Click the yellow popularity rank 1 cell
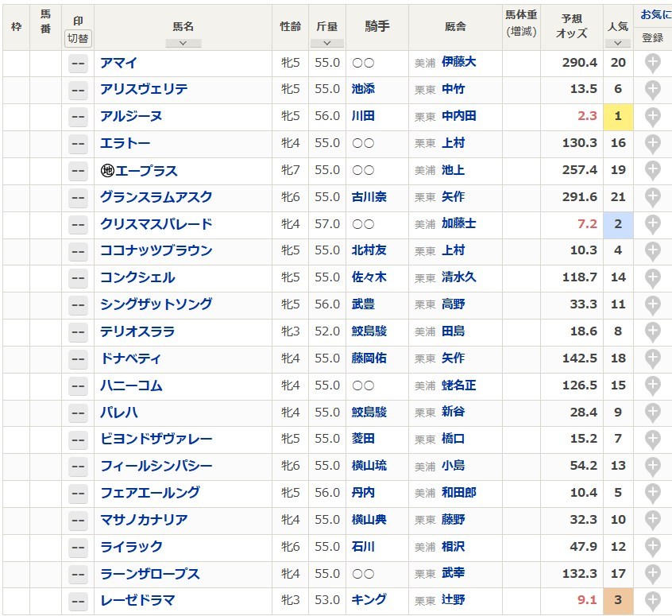Screen dimensions: 672x616 pos(618,116)
